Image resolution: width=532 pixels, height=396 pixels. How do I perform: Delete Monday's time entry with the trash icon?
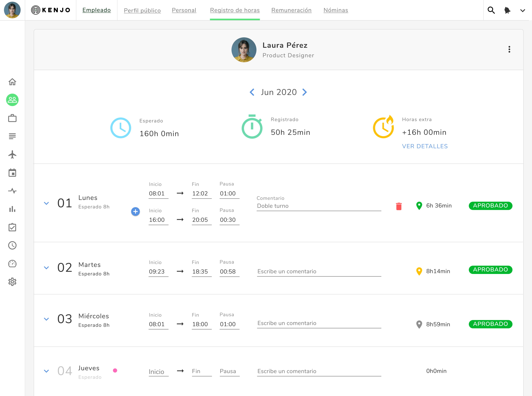tap(399, 206)
